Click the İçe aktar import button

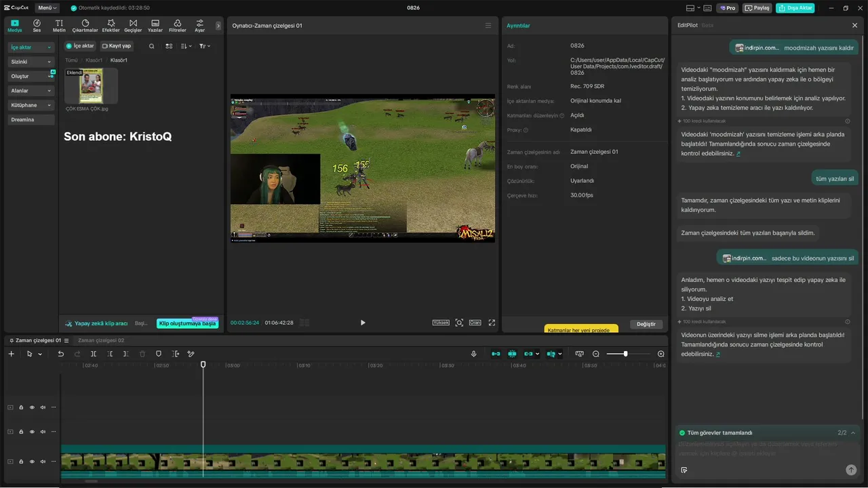pyautogui.click(x=80, y=46)
